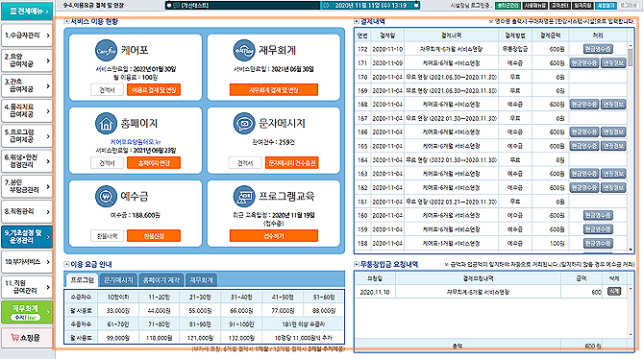
Task: Expand the 2.요양 급여제공 sidebar menu
Action: pos(27,60)
